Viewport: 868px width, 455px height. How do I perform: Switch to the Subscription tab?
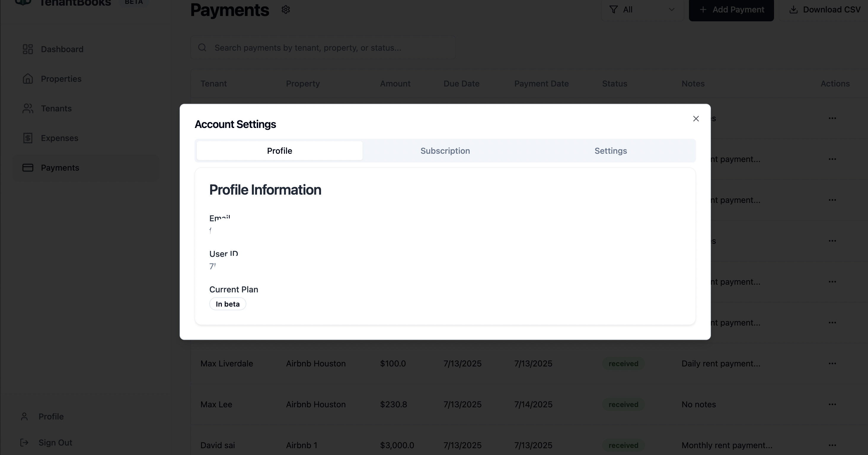[x=445, y=150]
